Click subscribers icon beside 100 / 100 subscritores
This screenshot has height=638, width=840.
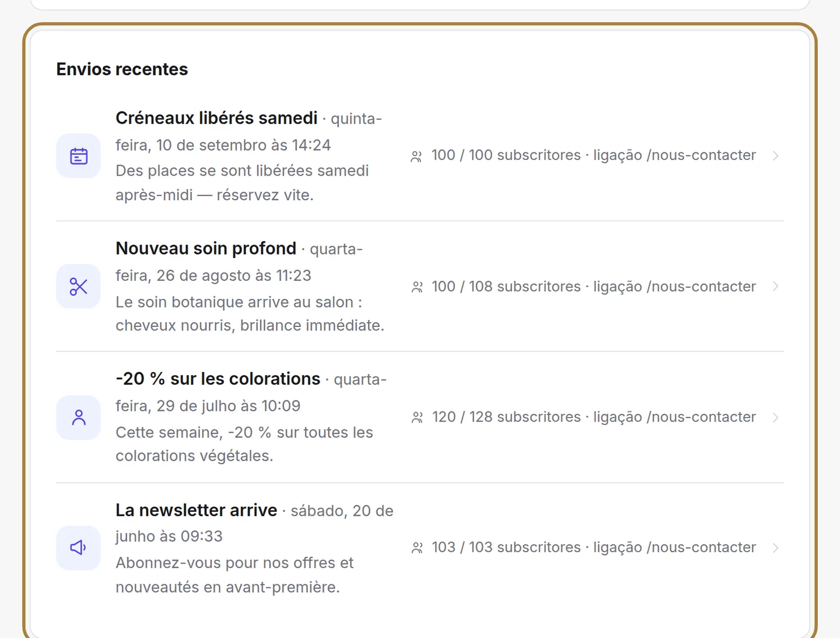[416, 156]
